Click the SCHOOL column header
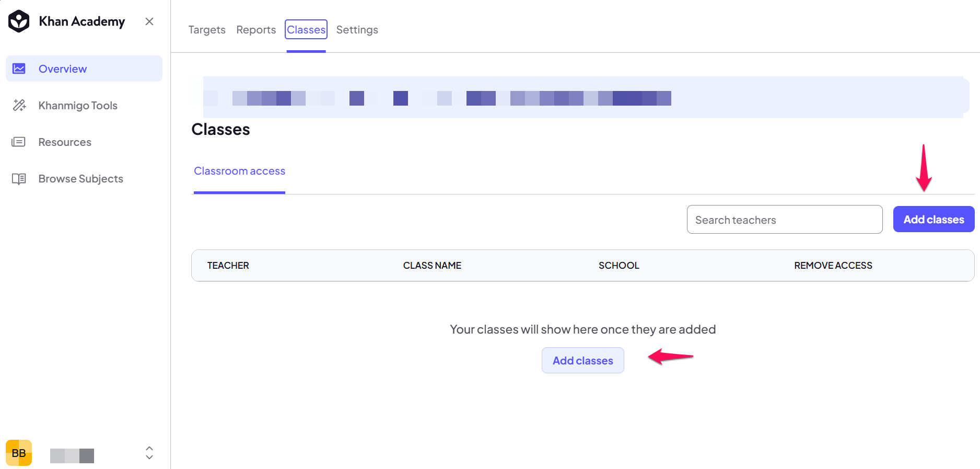This screenshot has width=980, height=469. (x=619, y=266)
